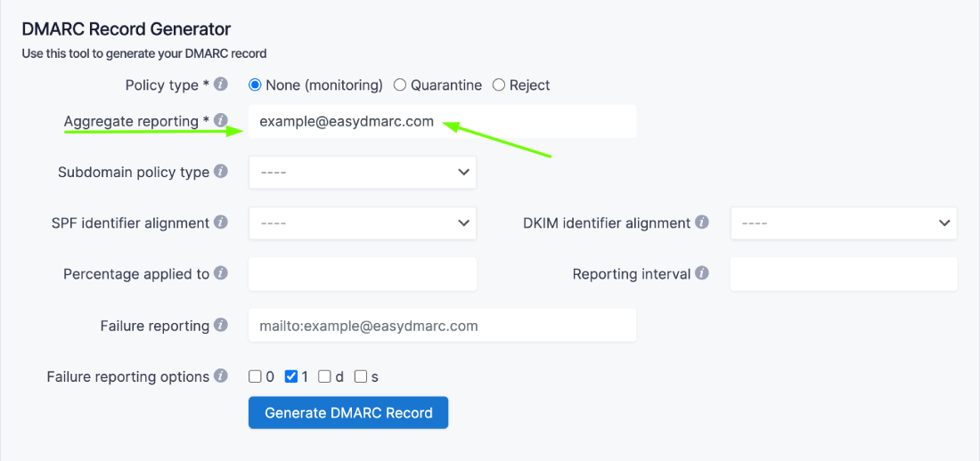The height and width of the screenshot is (461, 980).
Task: Expand SPF identifier alignment dropdown
Action: coord(363,223)
